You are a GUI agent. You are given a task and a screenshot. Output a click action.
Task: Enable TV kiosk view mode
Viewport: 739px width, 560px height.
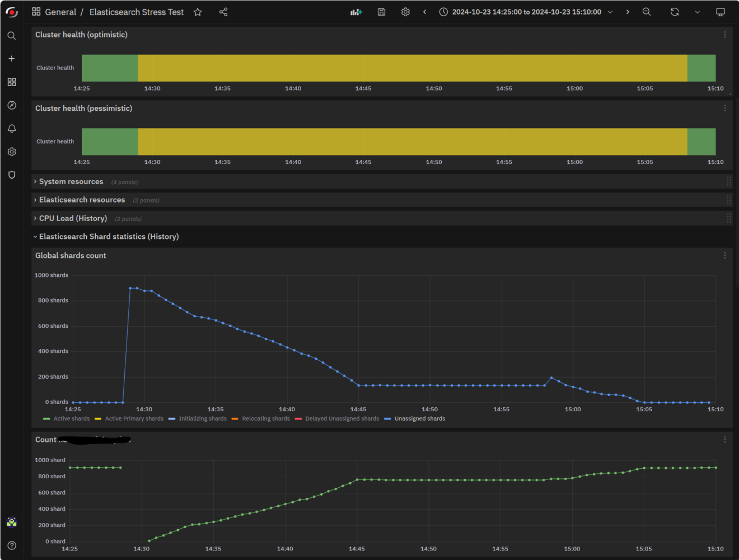[720, 12]
